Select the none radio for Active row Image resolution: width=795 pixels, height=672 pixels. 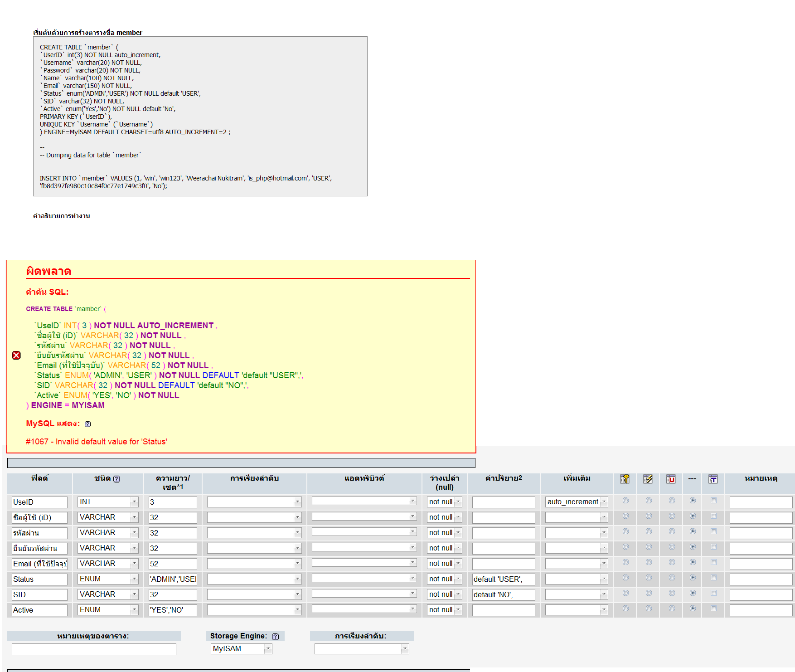click(693, 609)
